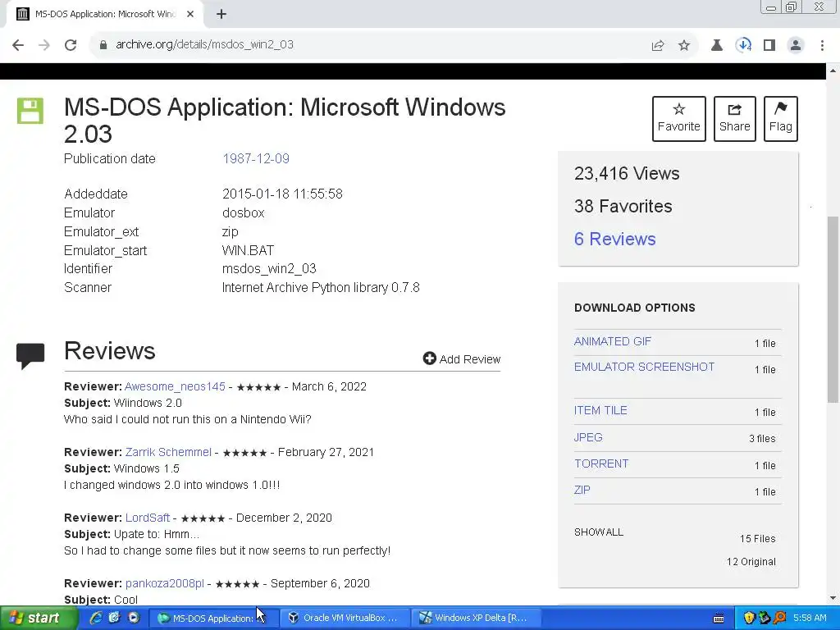840x630 pixels.
Task: Click the scrollbar down arrow
Action: (833, 598)
